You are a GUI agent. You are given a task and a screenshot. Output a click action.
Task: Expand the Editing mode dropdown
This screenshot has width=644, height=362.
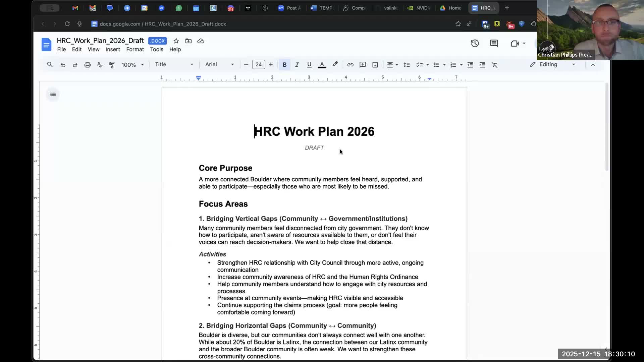tap(553, 64)
